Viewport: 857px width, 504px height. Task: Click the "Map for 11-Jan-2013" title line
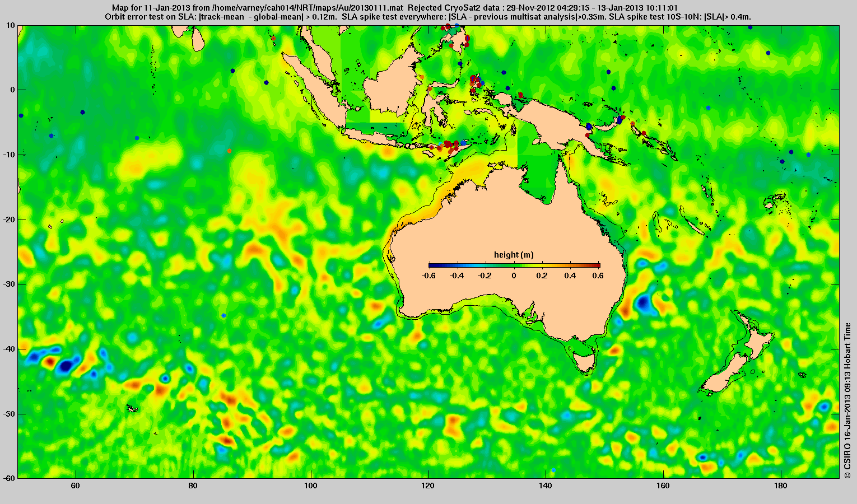pos(395,8)
